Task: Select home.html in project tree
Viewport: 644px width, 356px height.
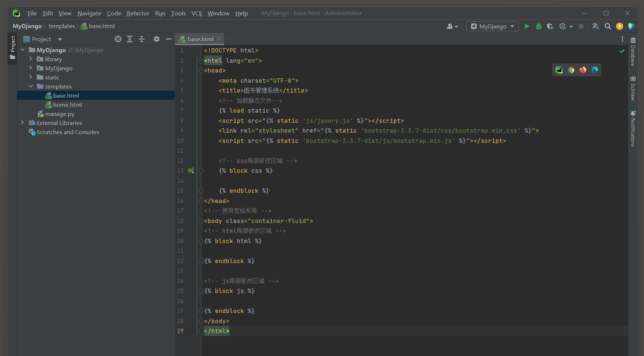Action: pos(67,105)
